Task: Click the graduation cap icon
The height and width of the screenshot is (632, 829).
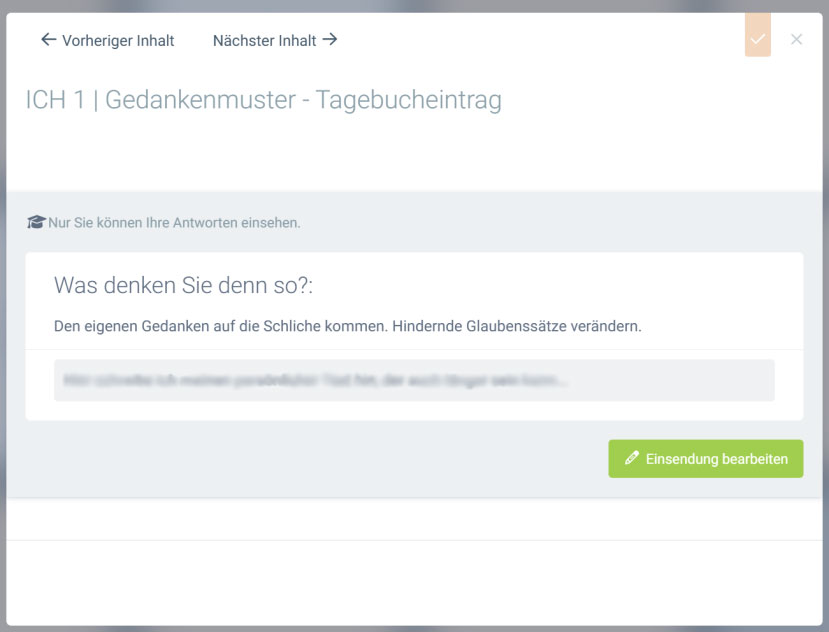Action: (x=36, y=222)
